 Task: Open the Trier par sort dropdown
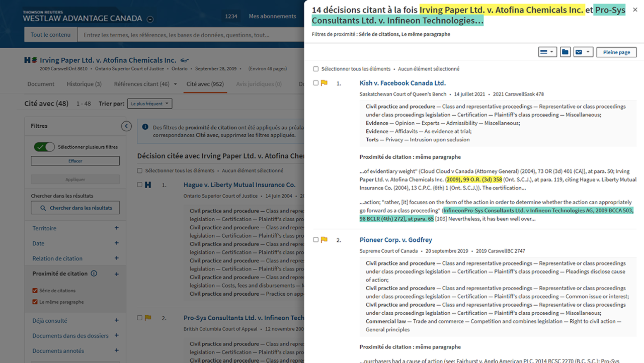149,104
